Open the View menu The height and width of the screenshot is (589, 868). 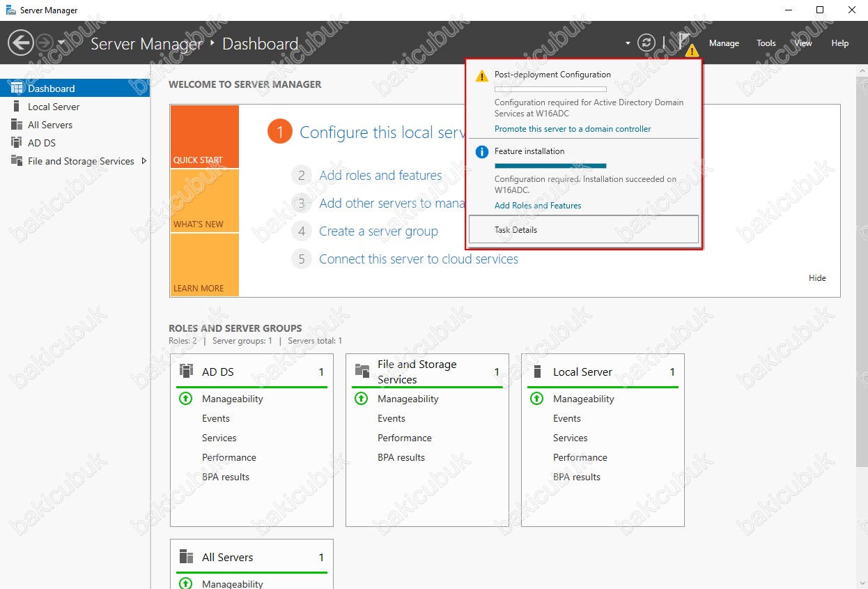(803, 43)
